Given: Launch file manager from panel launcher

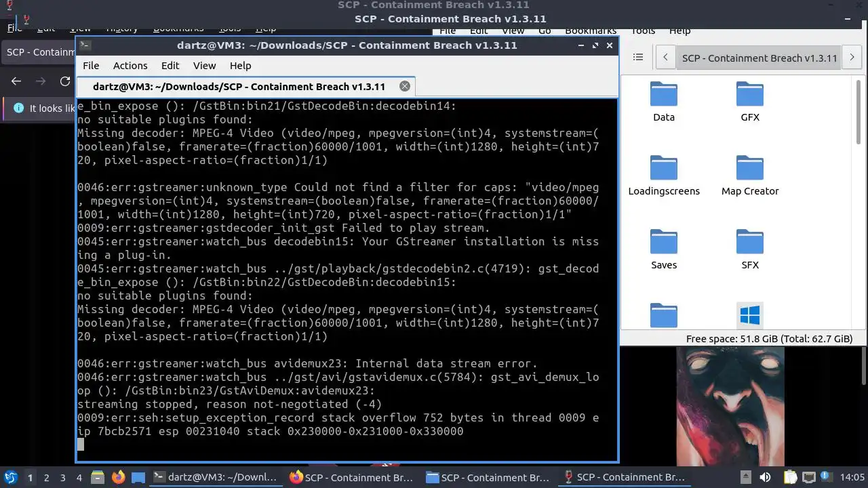Looking at the screenshot, I should (x=97, y=477).
